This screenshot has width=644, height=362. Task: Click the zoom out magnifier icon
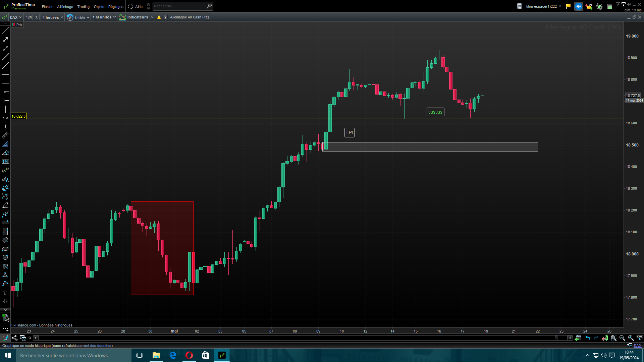click(622, 338)
